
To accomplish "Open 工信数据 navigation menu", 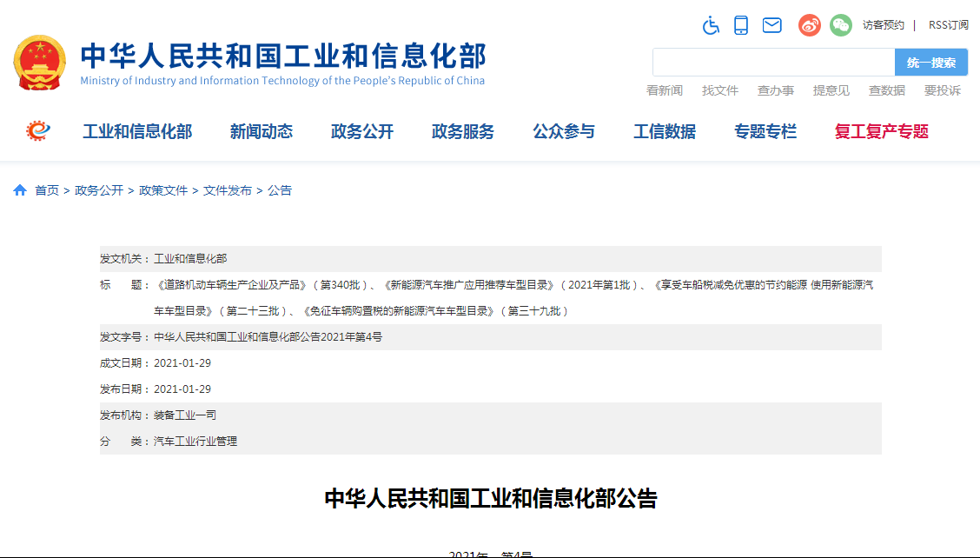I will point(665,131).
